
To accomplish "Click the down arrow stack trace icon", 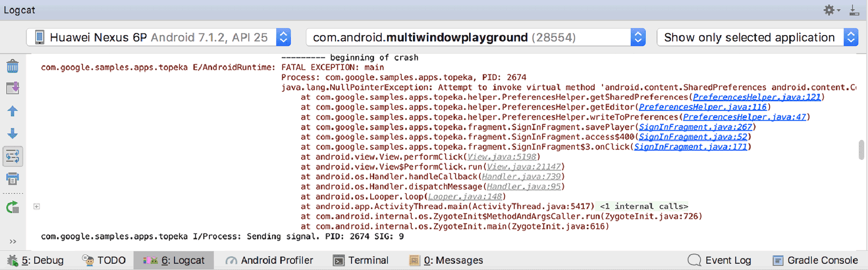I will (x=12, y=133).
